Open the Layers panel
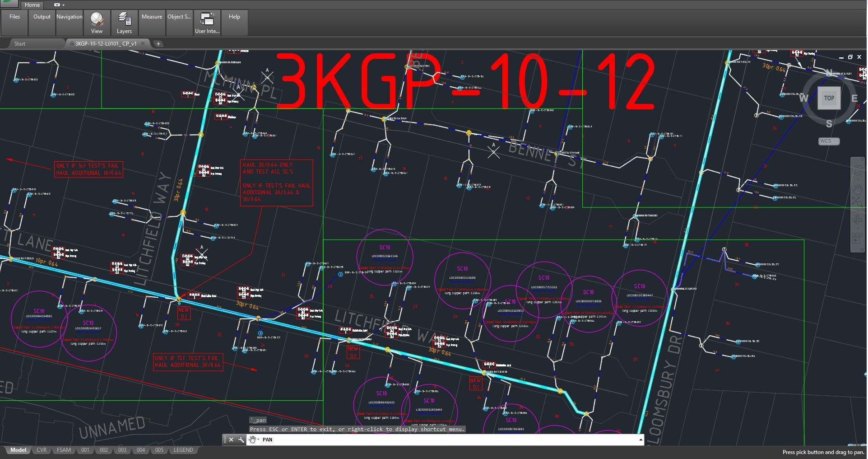This screenshot has height=459, width=868. click(124, 23)
